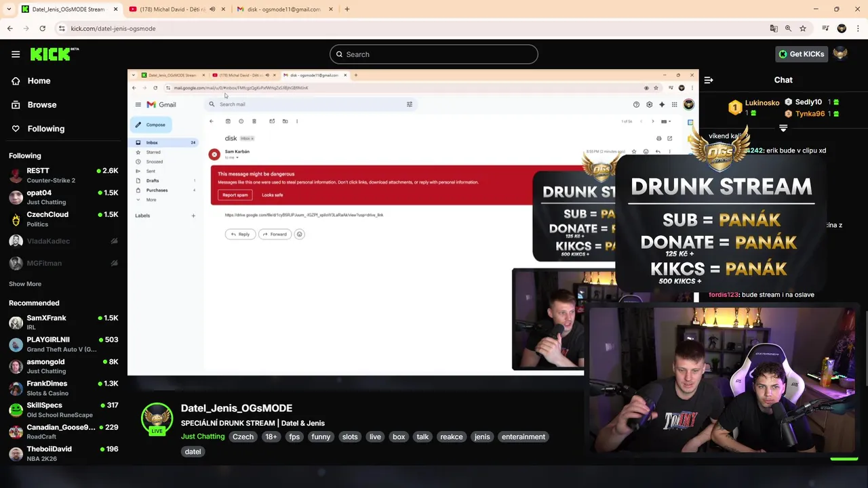Select the talk tag

tap(422, 436)
